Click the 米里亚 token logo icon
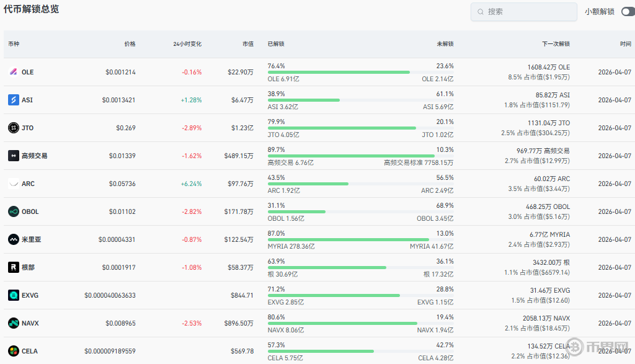Image resolution: width=635 pixels, height=364 pixels. [14, 239]
